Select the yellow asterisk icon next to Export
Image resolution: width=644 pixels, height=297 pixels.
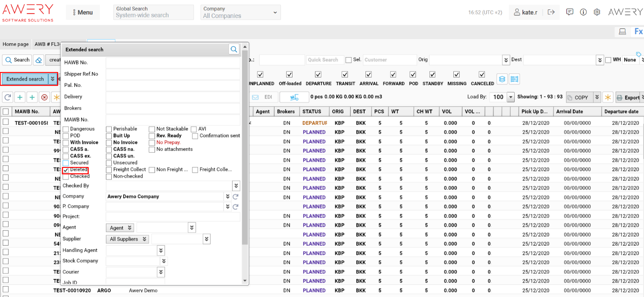(x=607, y=97)
